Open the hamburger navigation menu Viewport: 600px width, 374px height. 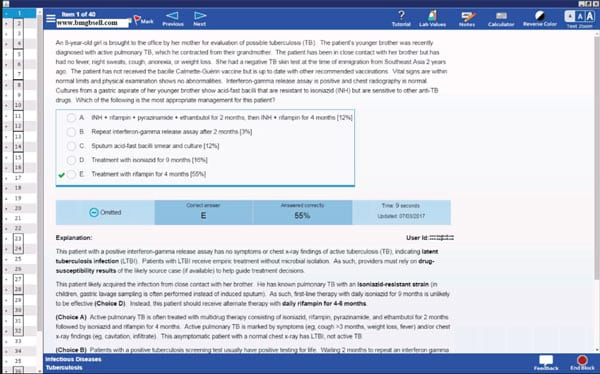(x=51, y=18)
